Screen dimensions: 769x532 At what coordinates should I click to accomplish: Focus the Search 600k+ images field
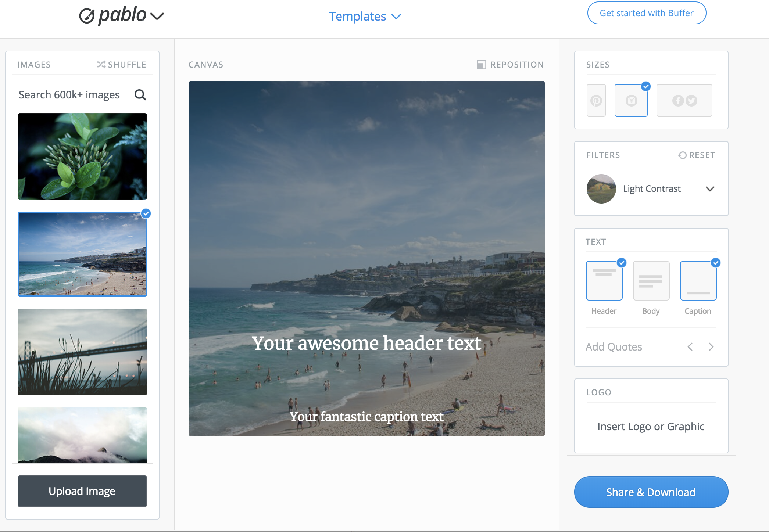[69, 95]
